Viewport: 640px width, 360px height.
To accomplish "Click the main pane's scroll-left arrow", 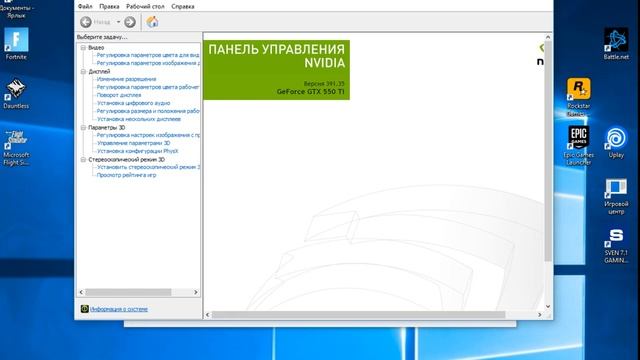I will (x=208, y=315).
